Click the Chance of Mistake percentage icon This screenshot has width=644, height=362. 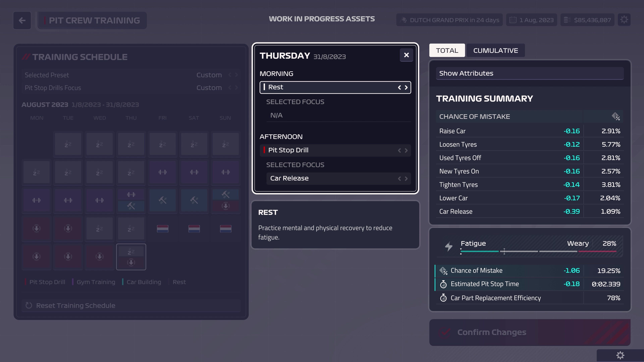(x=615, y=116)
